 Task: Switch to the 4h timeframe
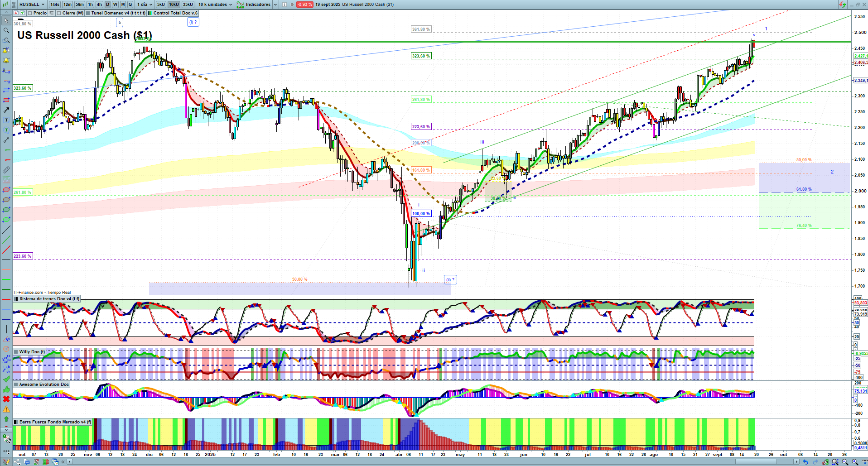click(99, 5)
